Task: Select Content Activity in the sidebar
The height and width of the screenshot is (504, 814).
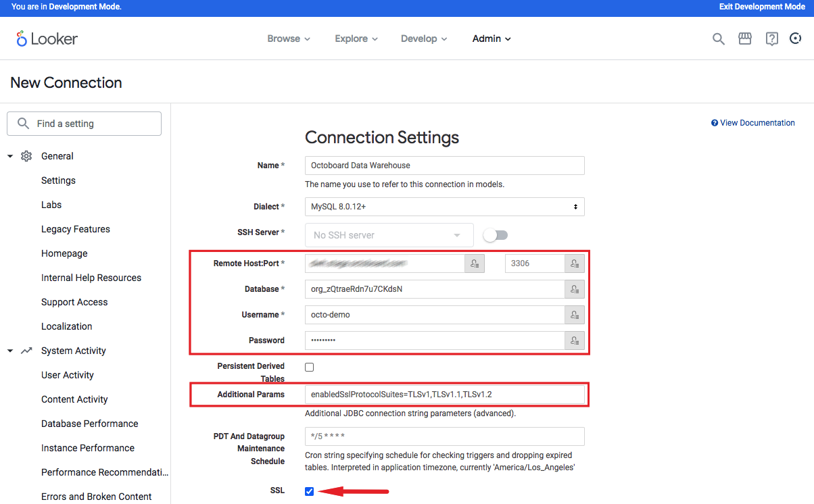Action: 74,399
